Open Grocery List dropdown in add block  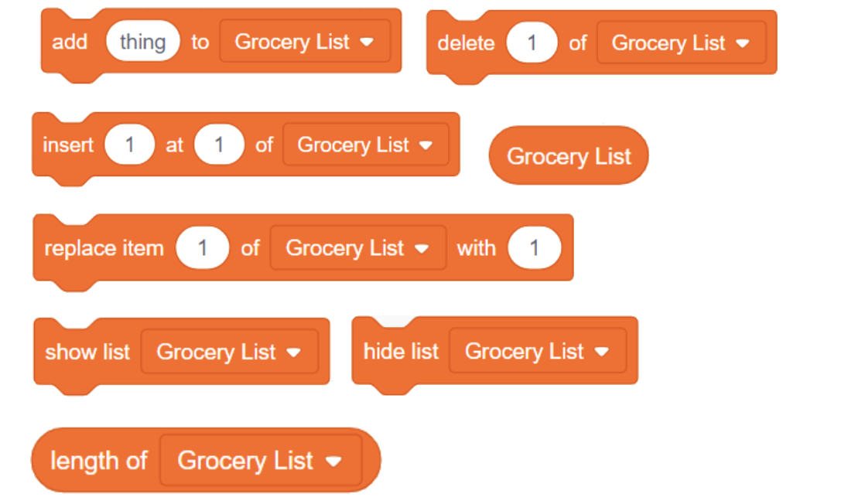305,42
